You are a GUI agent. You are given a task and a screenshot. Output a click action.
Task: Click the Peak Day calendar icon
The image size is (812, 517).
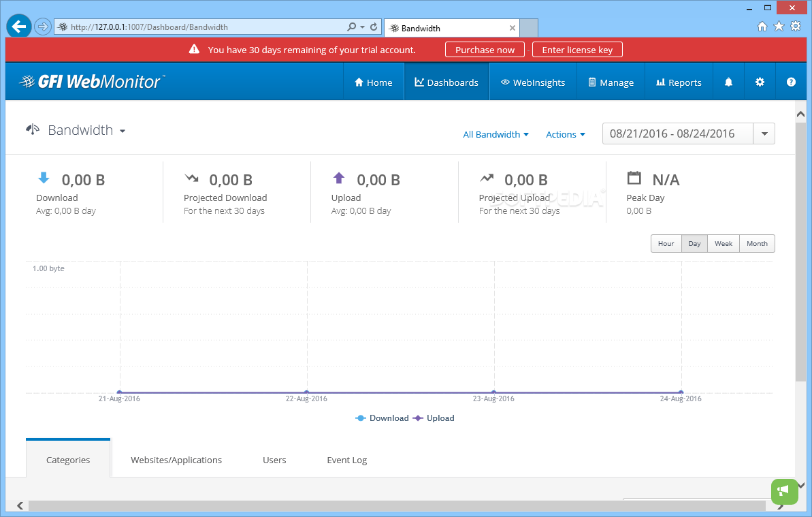tap(634, 178)
